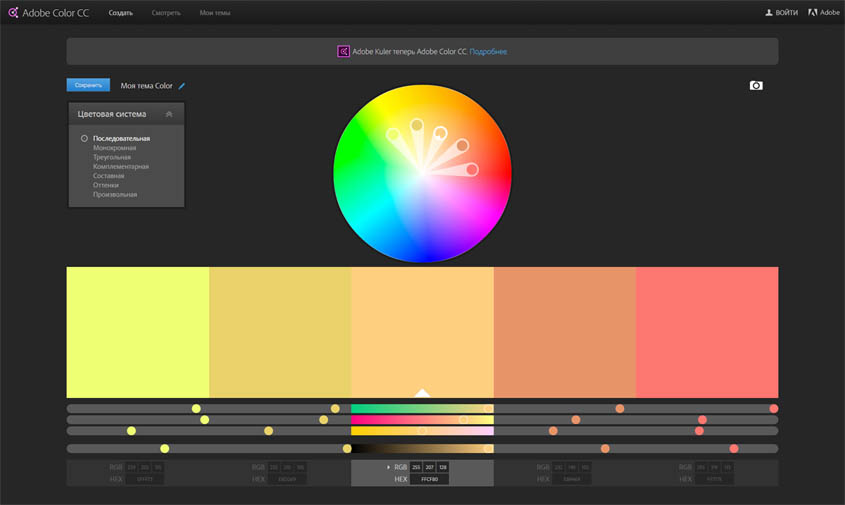This screenshot has width=845, height=505.
Task: Click the Войти sign-in link
Action: pos(787,12)
